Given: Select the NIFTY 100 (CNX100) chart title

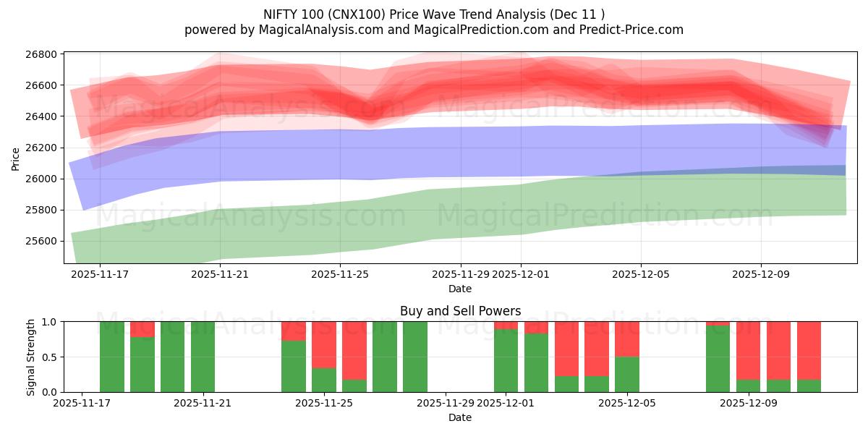Looking at the screenshot, I should pyautogui.click(x=434, y=13).
